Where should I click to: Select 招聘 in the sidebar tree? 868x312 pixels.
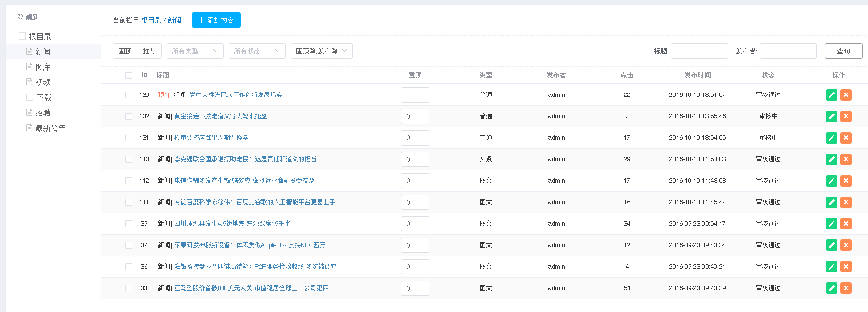click(42, 113)
